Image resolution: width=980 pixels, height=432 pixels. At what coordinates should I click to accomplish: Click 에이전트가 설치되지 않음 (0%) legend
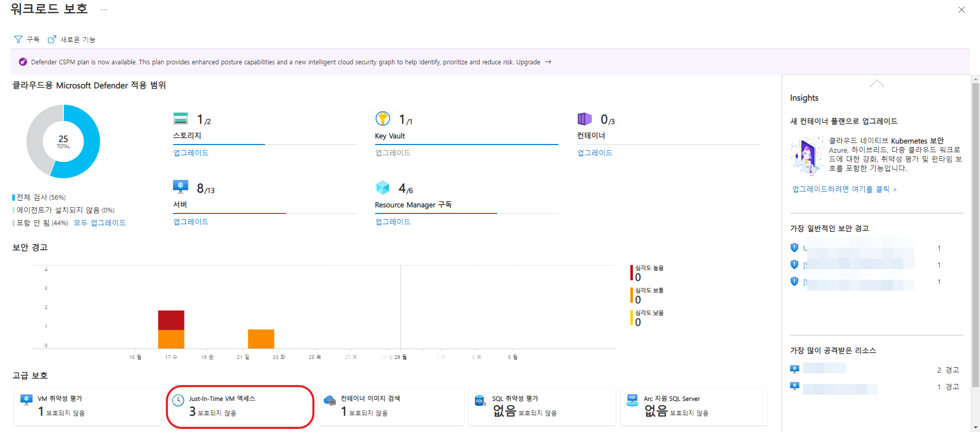click(64, 210)
